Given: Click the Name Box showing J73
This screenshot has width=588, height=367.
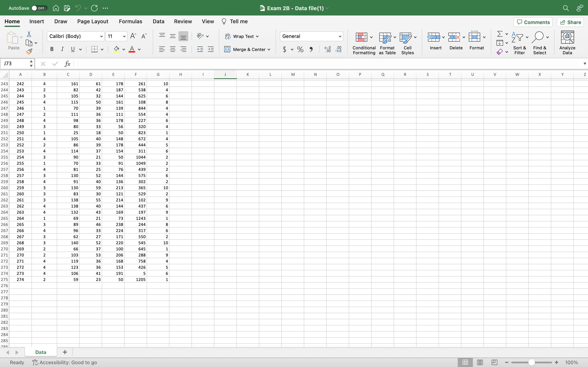Looking at the screenshot, I should [15, 64].
